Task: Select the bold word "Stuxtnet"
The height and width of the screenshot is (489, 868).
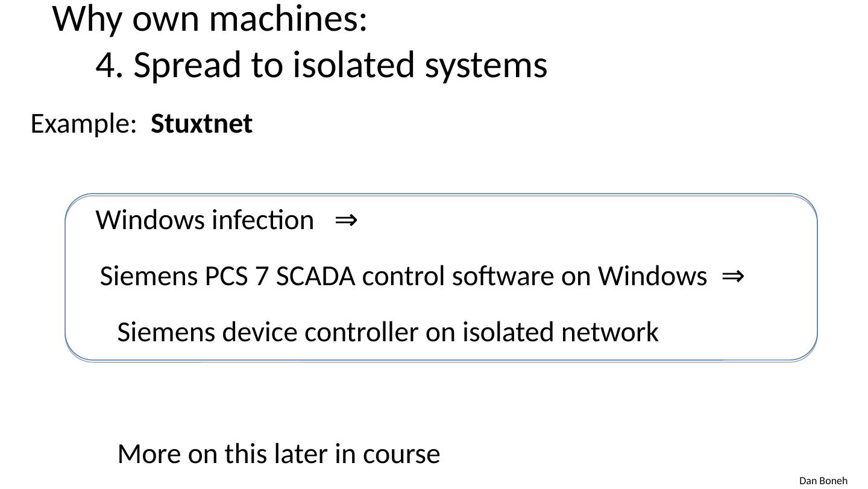Action: click(x=201, y=124)
